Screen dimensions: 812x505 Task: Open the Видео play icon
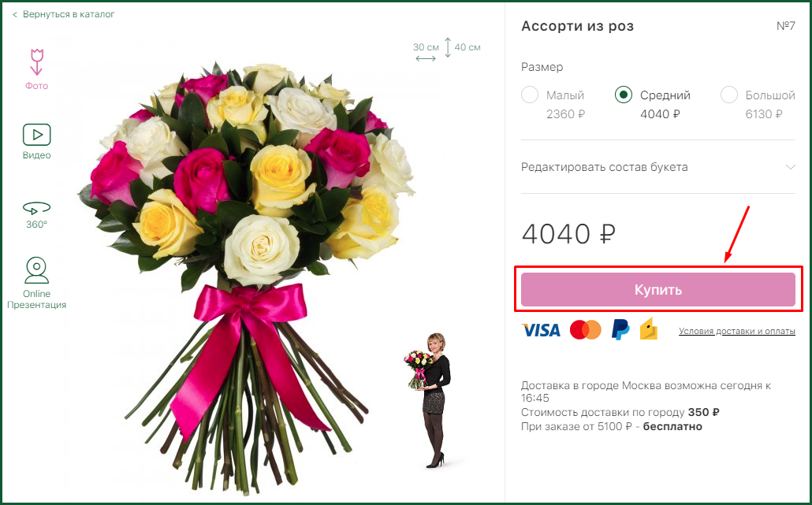click(37, 135)
